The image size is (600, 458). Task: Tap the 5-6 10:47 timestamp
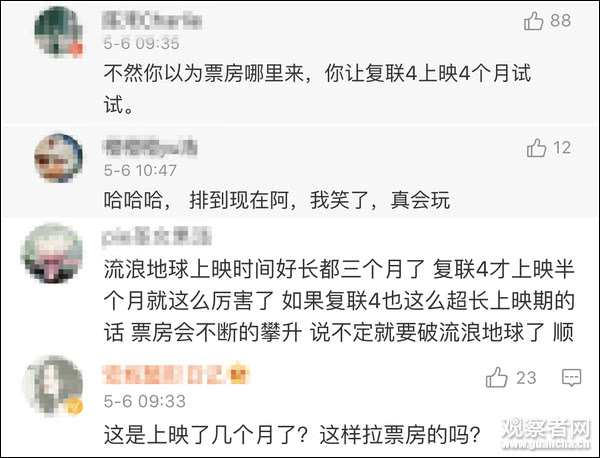[x=141, y=169]
